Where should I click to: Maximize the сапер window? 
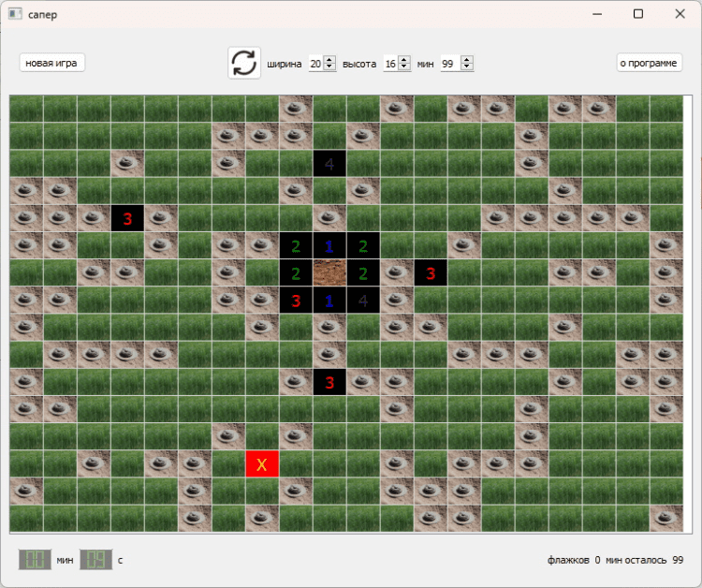click(x=638, y=14)
